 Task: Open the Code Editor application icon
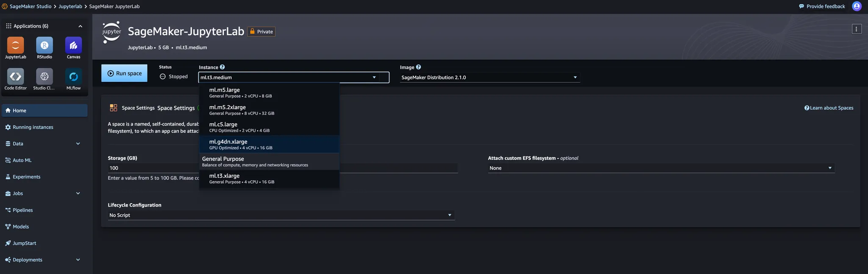16,76
